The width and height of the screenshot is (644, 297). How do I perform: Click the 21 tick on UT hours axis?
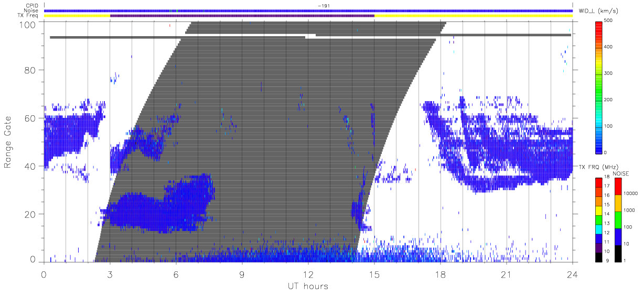pos(506,274)
